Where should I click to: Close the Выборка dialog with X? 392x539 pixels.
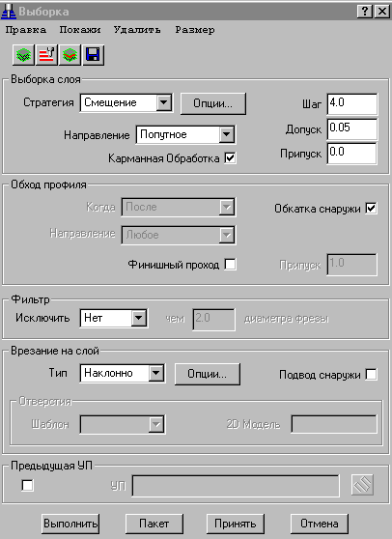click(381, 12)
